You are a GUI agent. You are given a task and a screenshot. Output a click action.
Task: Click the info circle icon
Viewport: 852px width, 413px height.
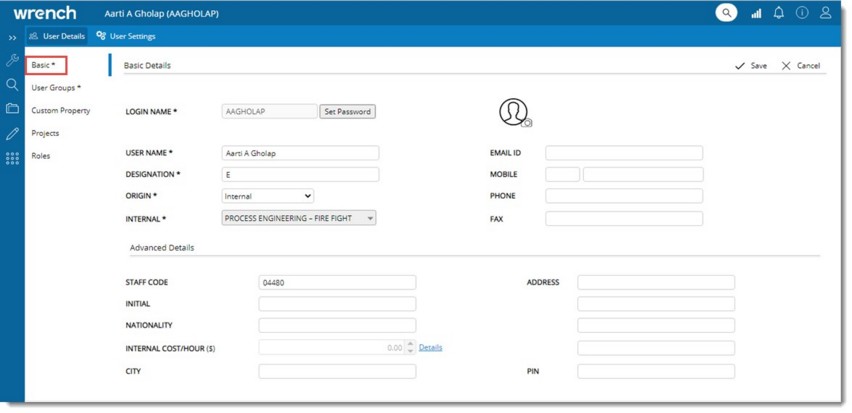pyautogui.click(x=802, y=13)
